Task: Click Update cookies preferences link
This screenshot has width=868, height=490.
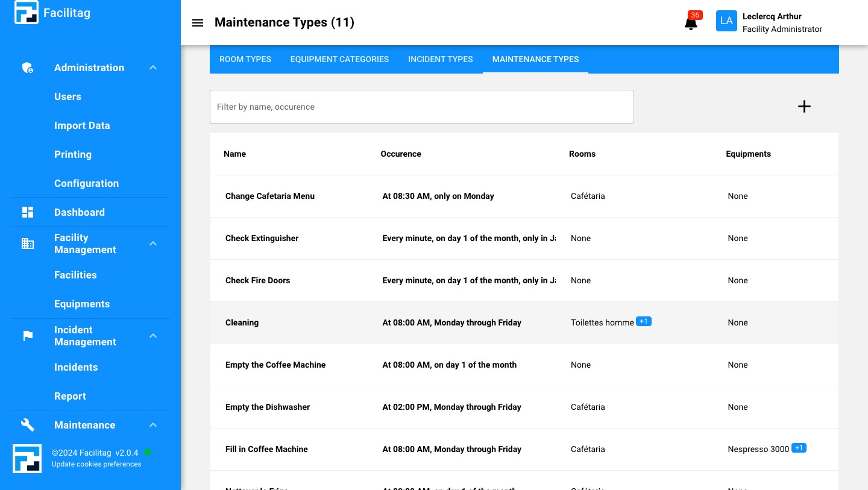Action: click(96, 464)
